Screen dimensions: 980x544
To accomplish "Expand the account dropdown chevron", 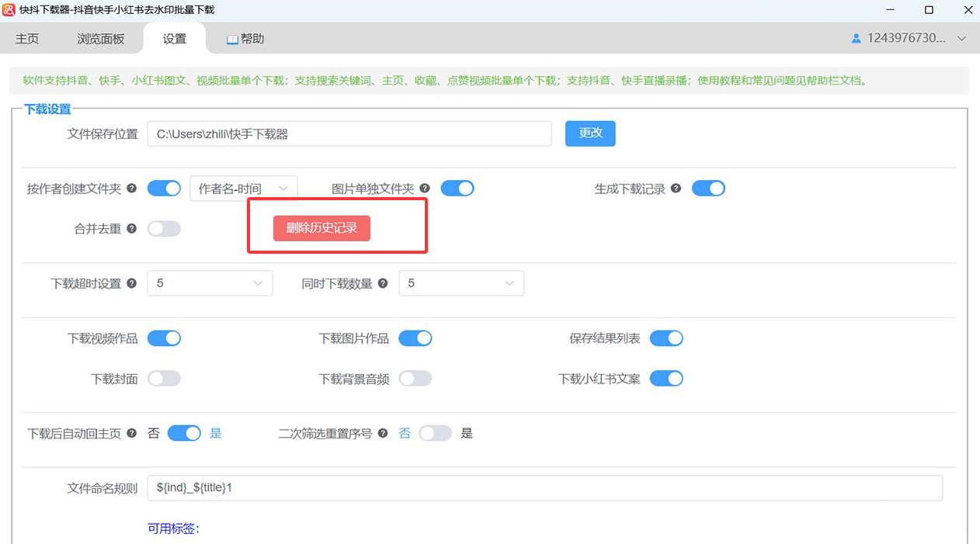I will pos(962,38).
